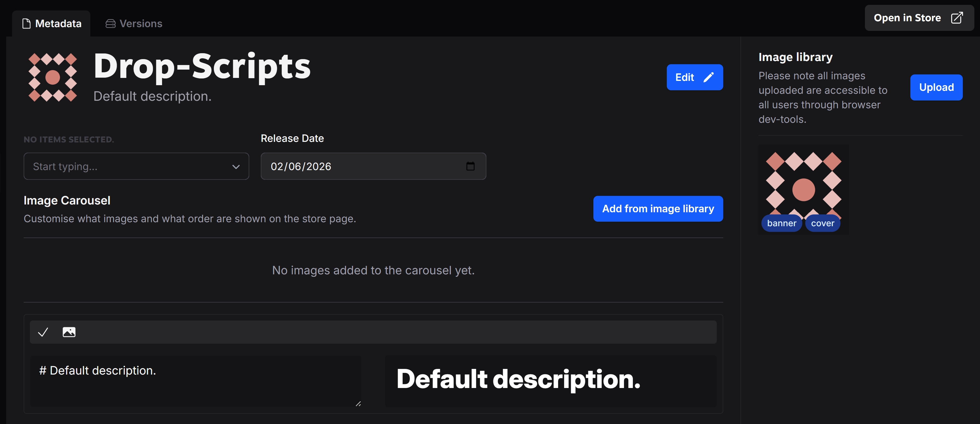The width and height of the screenshot is (980, 424).
Task: Toggle the cover tag on library image
Action: click(x=822, y=223)
